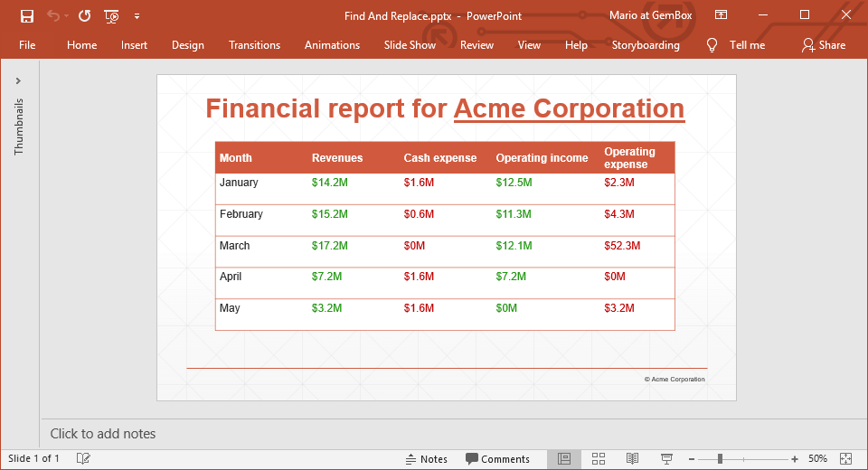Select Normal view toggle in status bar
The height and width of the screenshot is (470, 868).
(564, 459)
